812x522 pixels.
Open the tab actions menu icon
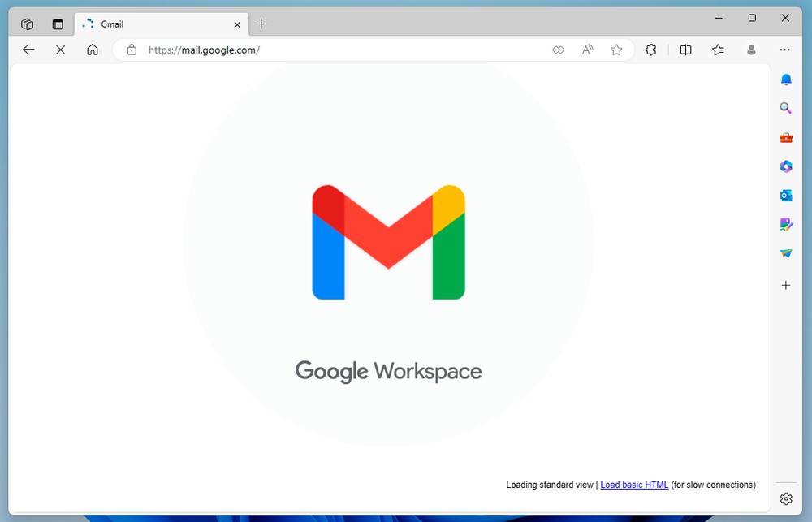[x=58, y=24]
